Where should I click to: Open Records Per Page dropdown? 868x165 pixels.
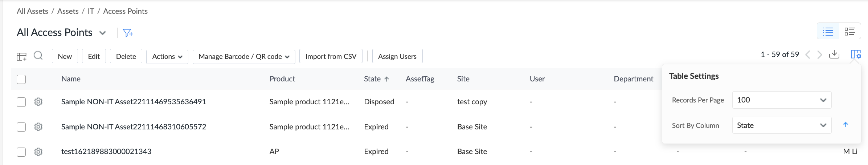click(782, 100)
